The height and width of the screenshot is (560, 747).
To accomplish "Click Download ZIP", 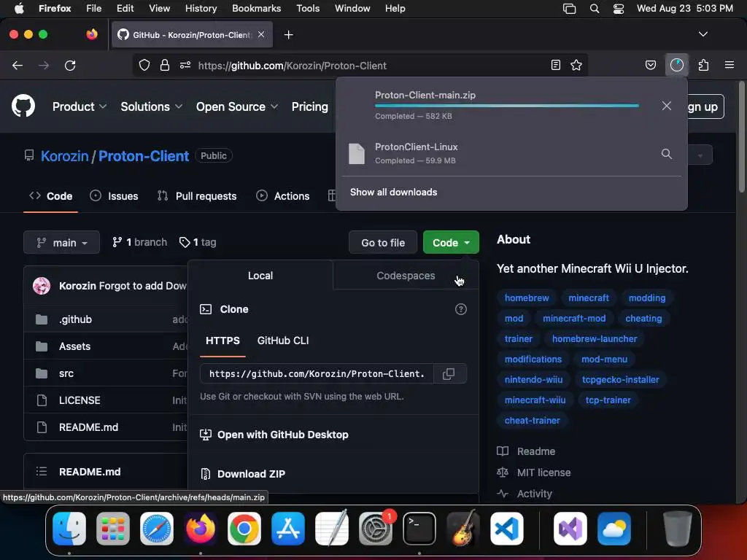I will coord(251,474).
